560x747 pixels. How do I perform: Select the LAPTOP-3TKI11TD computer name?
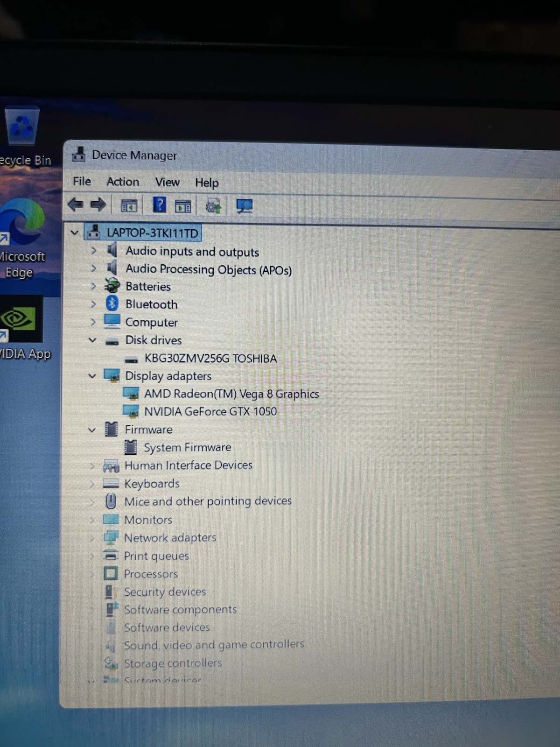(153, 233)
